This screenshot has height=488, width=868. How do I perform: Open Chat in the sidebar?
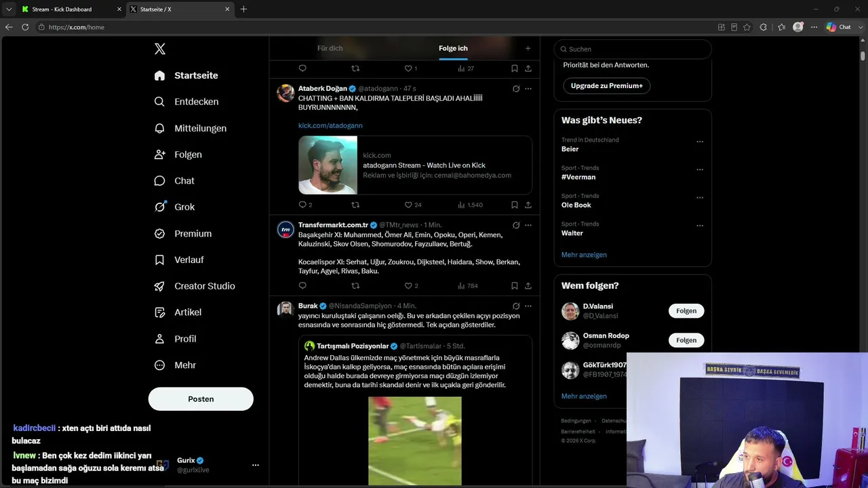(x=175, y=181)
